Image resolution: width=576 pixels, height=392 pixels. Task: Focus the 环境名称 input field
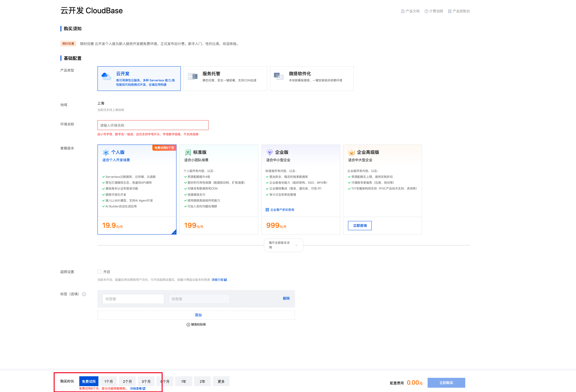[153, 125]
